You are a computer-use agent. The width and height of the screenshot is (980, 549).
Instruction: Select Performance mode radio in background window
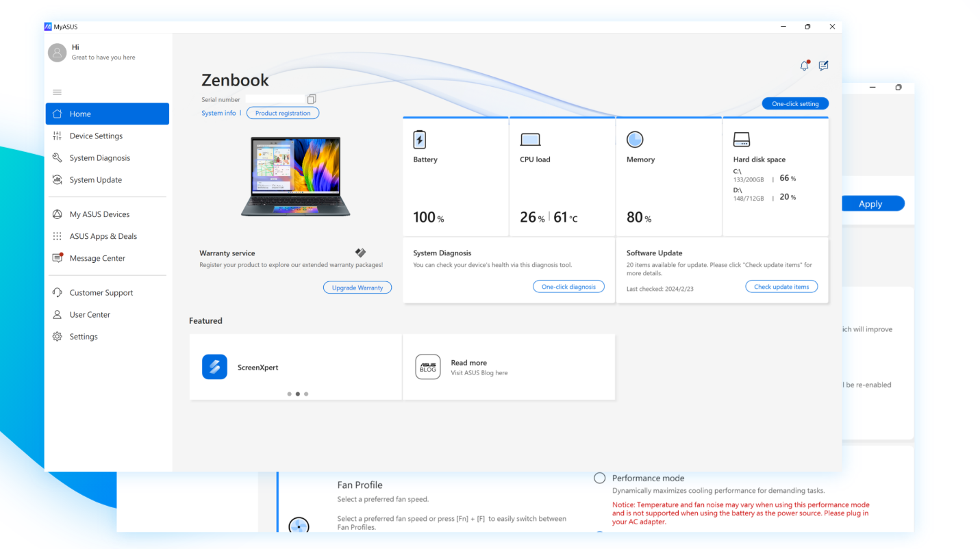[x=600, y=478]
